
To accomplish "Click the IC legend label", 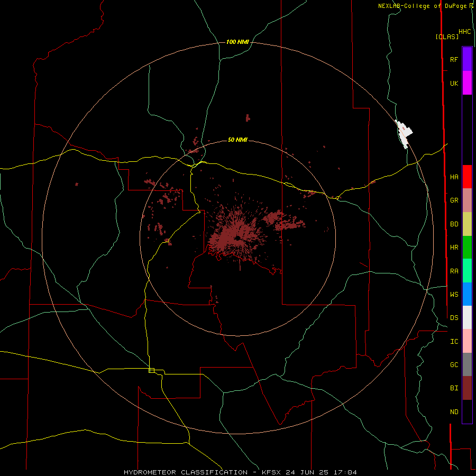I will click(x=454, y=342).
